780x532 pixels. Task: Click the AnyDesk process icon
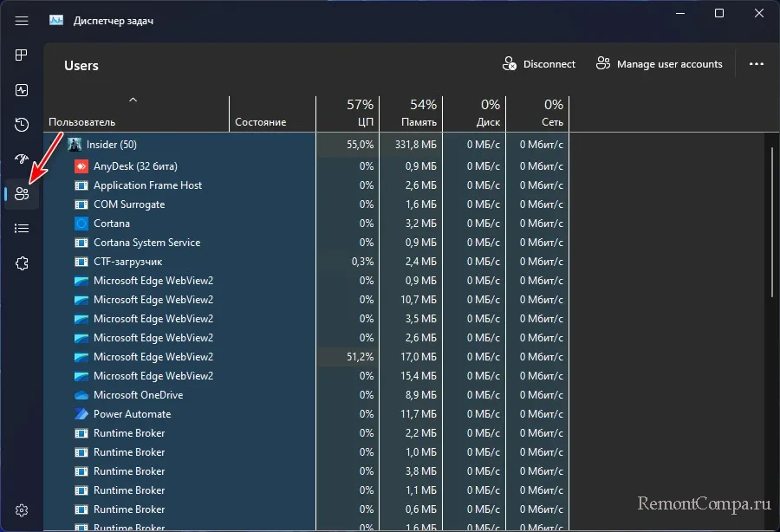(81, 166)
